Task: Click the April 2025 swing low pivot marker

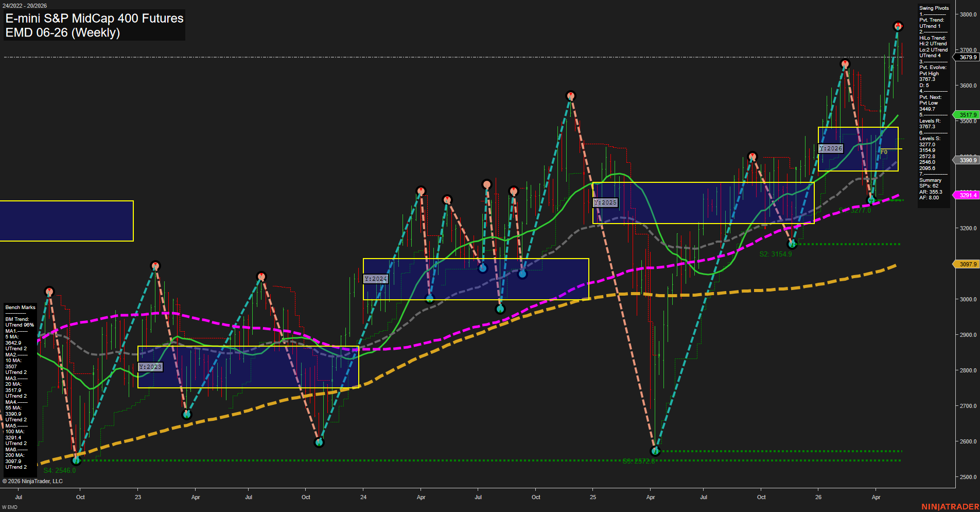Action: [655, 451]
